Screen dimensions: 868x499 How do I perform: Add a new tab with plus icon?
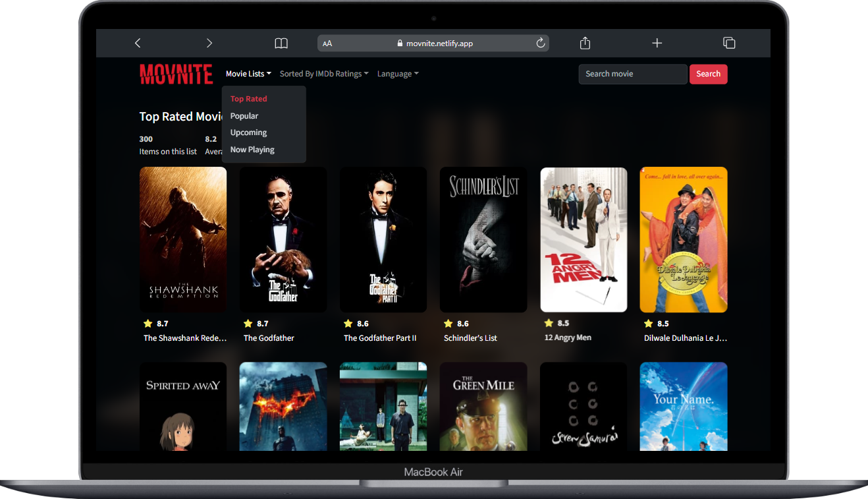point(657,43)
